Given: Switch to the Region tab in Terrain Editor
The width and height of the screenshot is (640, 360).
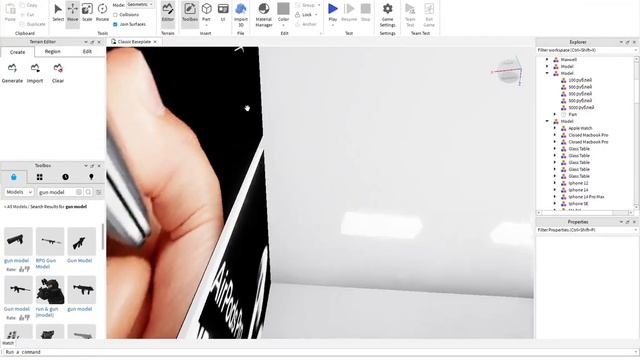Looking at the screenshot, I should [52, 51].
